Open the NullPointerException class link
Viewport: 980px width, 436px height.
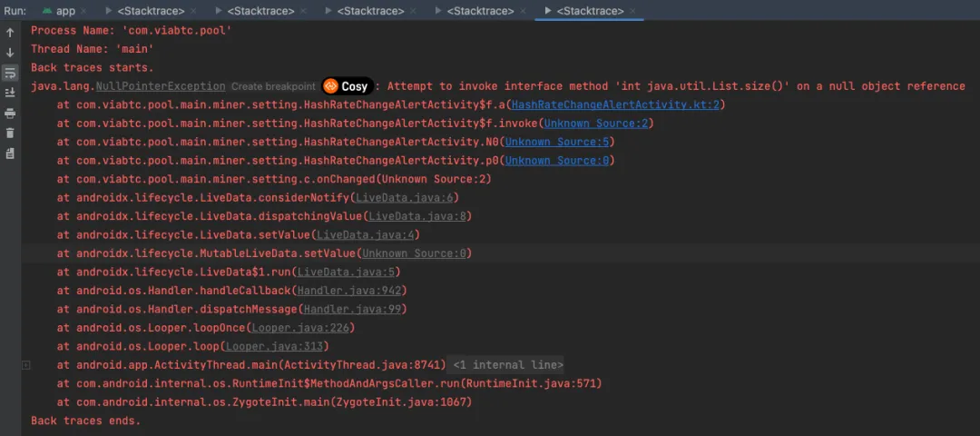[161, 86]
